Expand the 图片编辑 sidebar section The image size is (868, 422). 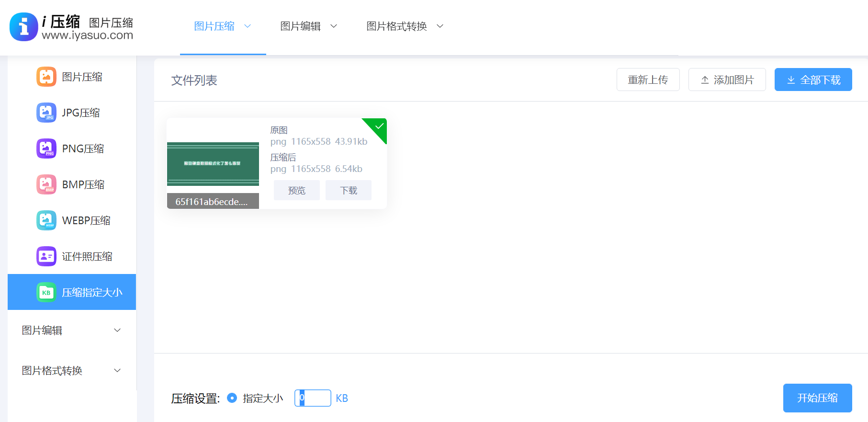[x=72, y=331]
